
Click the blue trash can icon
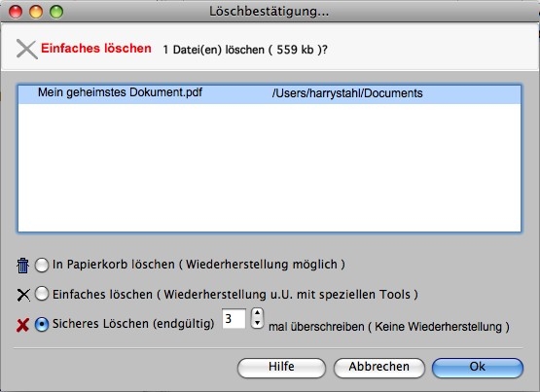(x=22, y=266)
